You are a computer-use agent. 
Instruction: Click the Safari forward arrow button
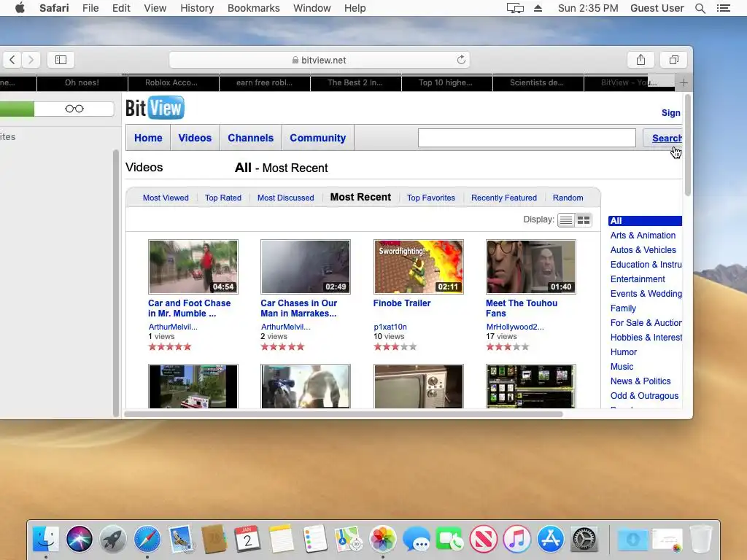coord(31,60)
